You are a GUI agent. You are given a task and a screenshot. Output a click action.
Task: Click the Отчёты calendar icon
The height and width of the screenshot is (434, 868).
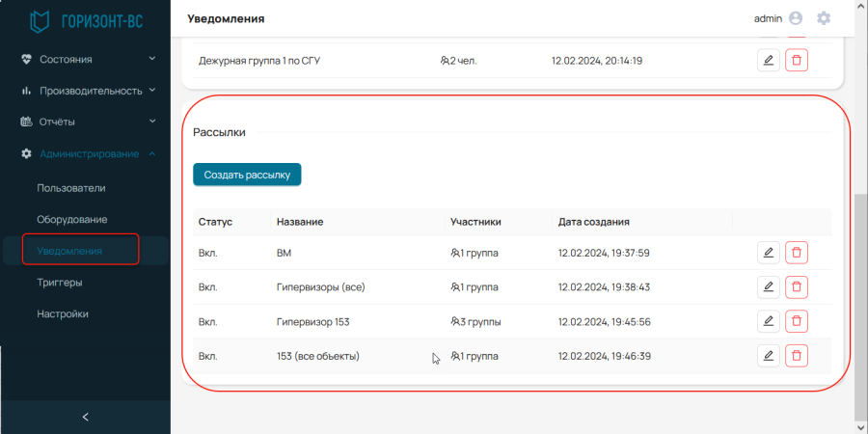click(26, 122)
